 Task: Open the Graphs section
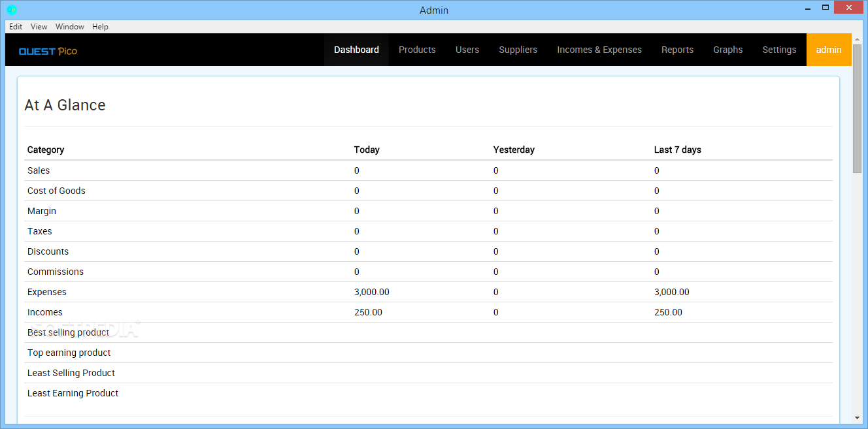(x=728, y=50)
